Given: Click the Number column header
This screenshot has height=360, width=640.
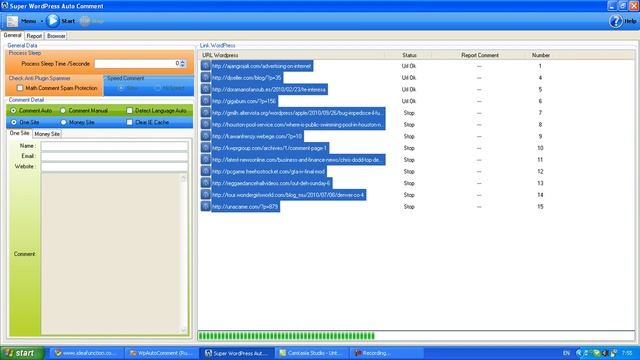Looking at the screenshot, I should pos(540,55).
